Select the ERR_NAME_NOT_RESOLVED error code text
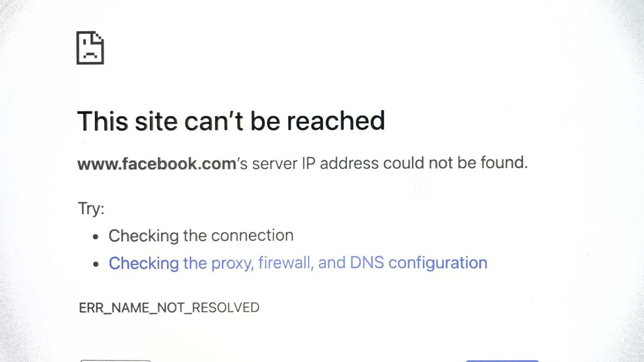This screenshot has width=644, height=362. pos(169,308)
